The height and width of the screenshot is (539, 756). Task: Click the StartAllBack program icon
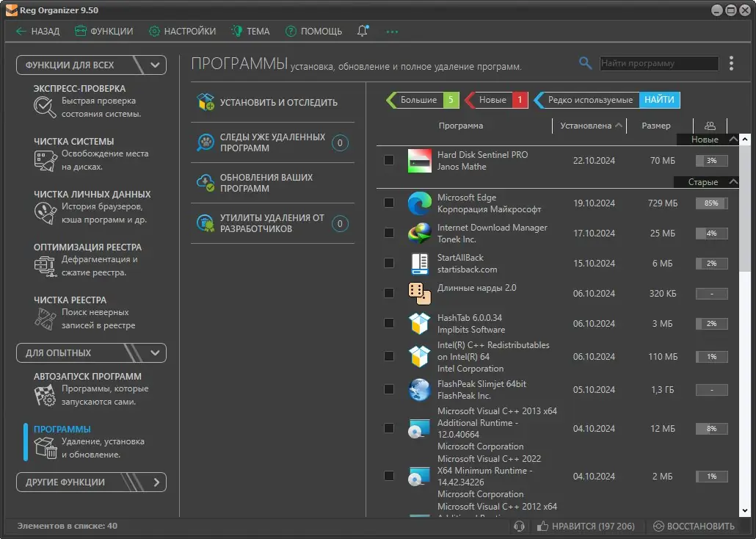coord(419,264)
